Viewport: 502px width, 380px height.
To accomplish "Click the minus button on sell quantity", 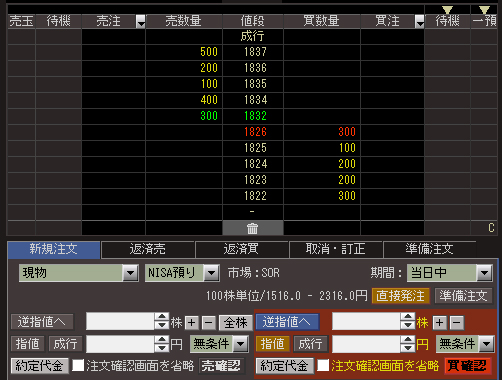I will click(x=209, y=323).
